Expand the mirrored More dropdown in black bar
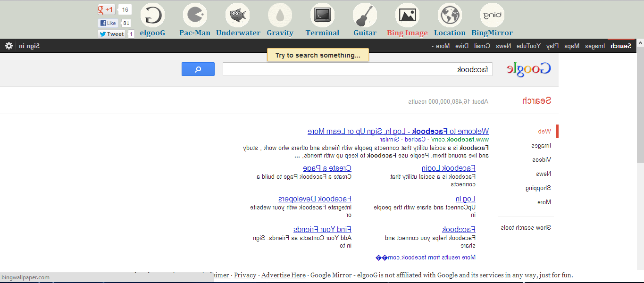Image resolution: width=644 pixels, height=283 pixels. 440,46
